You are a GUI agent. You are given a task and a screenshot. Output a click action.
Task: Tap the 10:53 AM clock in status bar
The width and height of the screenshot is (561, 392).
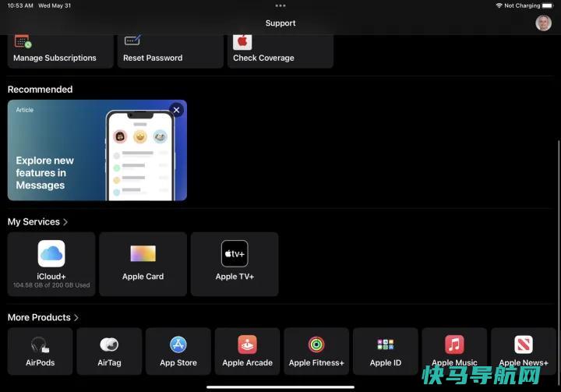(20, 5)
